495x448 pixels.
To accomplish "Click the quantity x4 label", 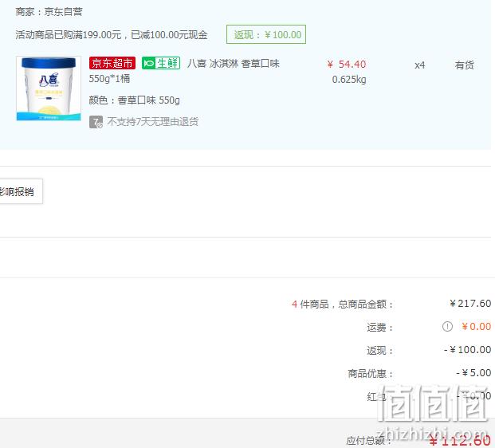I will [419, 65].
